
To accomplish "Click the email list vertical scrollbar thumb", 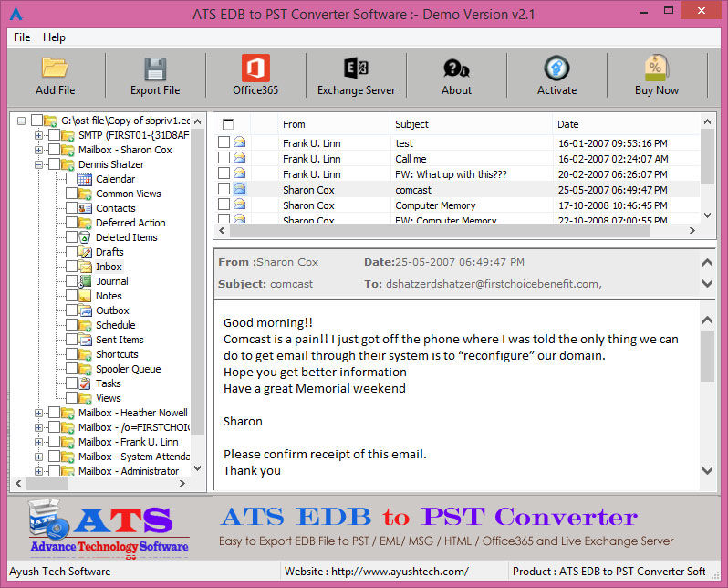I will (707, 157).
